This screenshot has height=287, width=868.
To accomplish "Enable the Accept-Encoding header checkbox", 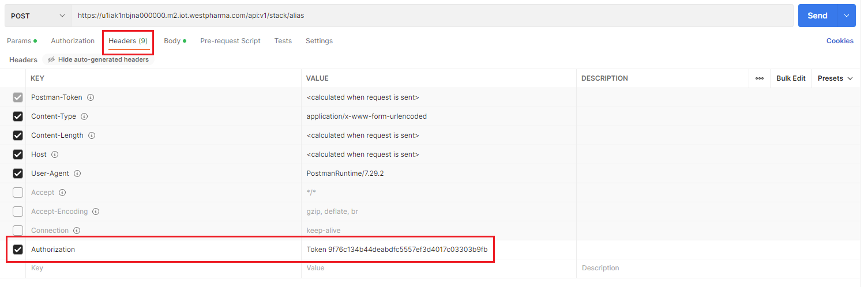I will point(18,212).
